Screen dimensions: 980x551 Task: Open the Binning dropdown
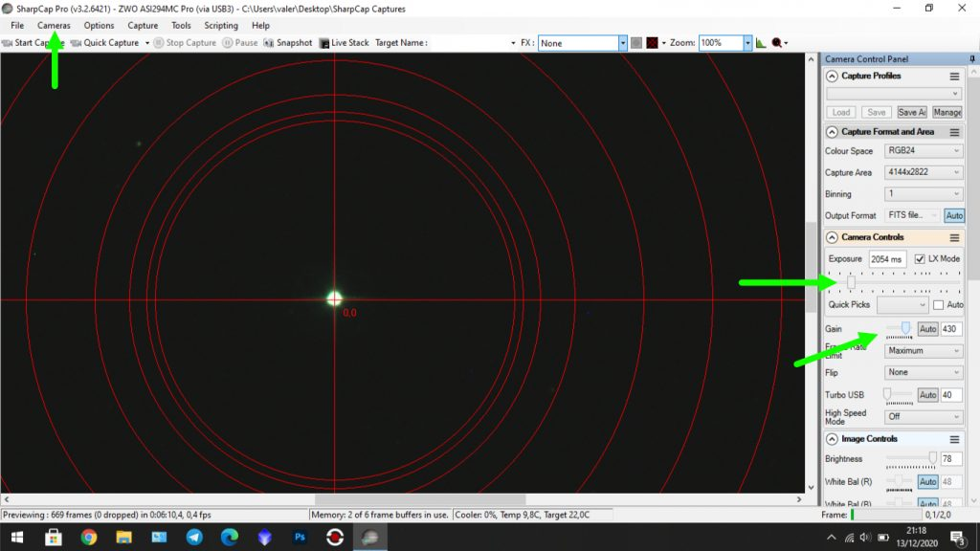[924, 193]
